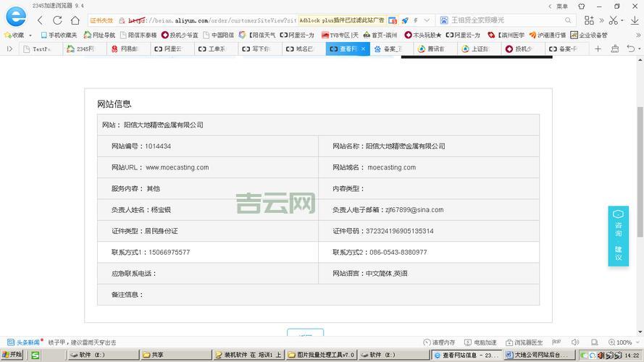Open 大地公司网站后台 taskbar item
This screenshot has width=644, height=362.
pyautogui.click(x=540, y=355)
